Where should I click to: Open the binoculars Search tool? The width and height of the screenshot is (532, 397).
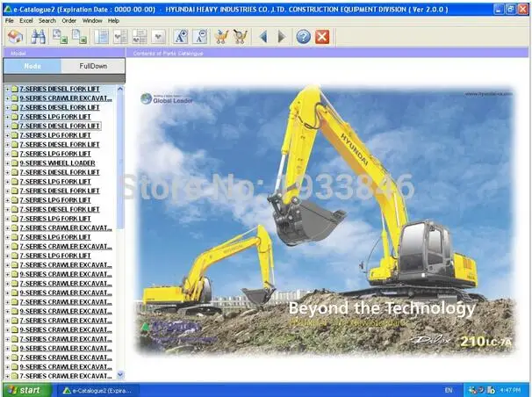coord(38,37)
